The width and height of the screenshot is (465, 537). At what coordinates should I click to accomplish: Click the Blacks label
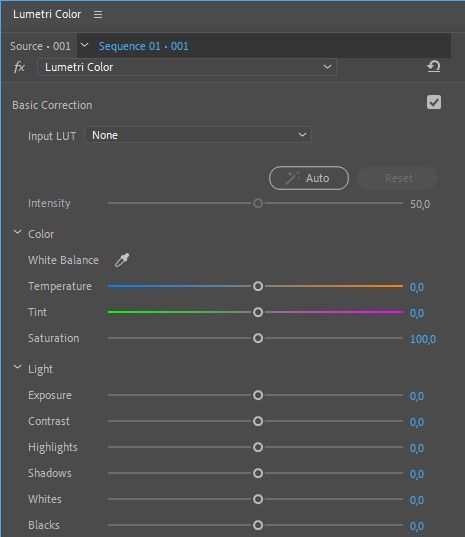pos(44,525)
